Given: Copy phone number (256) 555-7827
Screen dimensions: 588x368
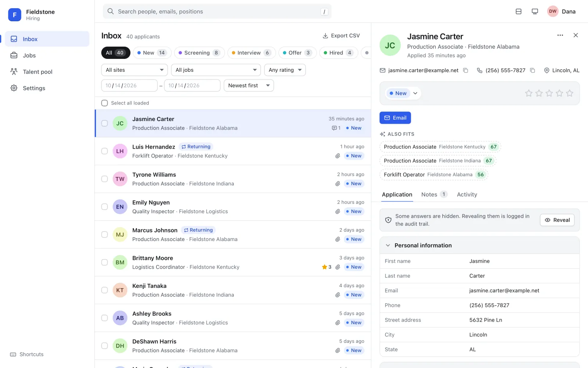Looking at the screenshot, I should tap(533, 70).
